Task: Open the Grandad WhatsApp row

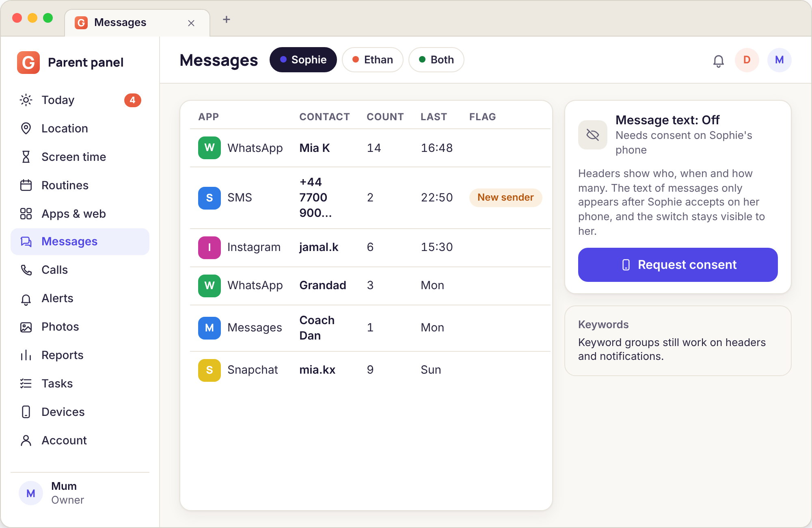Action: (x=370, y=286)
